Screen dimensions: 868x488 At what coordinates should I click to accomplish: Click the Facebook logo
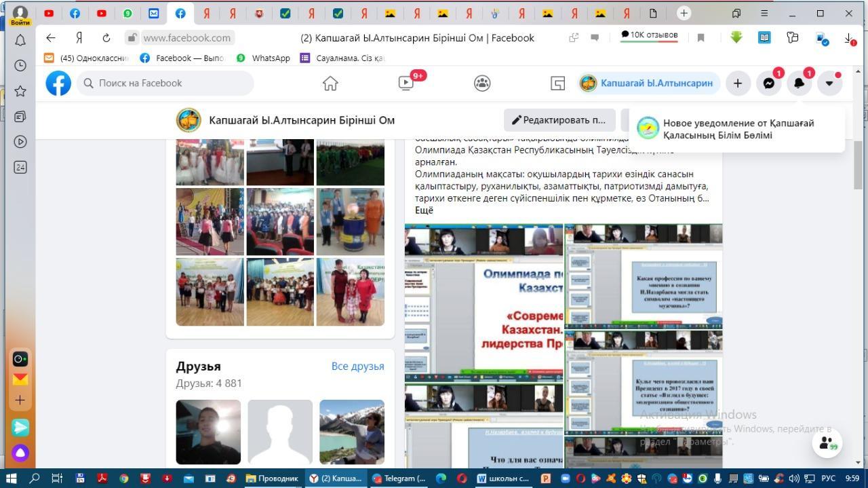(x=58, y=83)
